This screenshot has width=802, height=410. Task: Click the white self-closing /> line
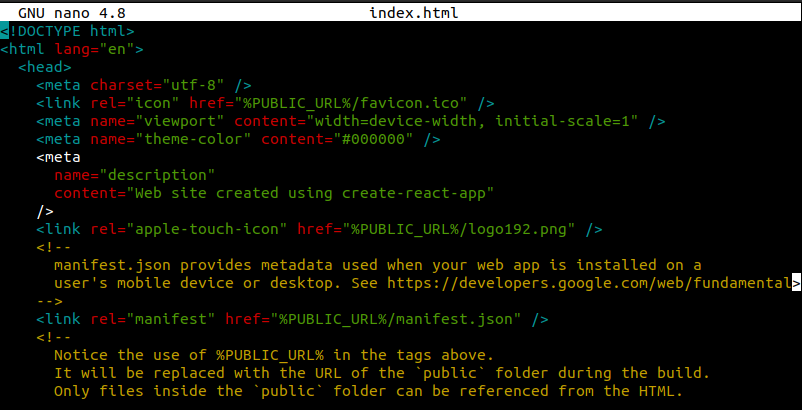(45, 211)
